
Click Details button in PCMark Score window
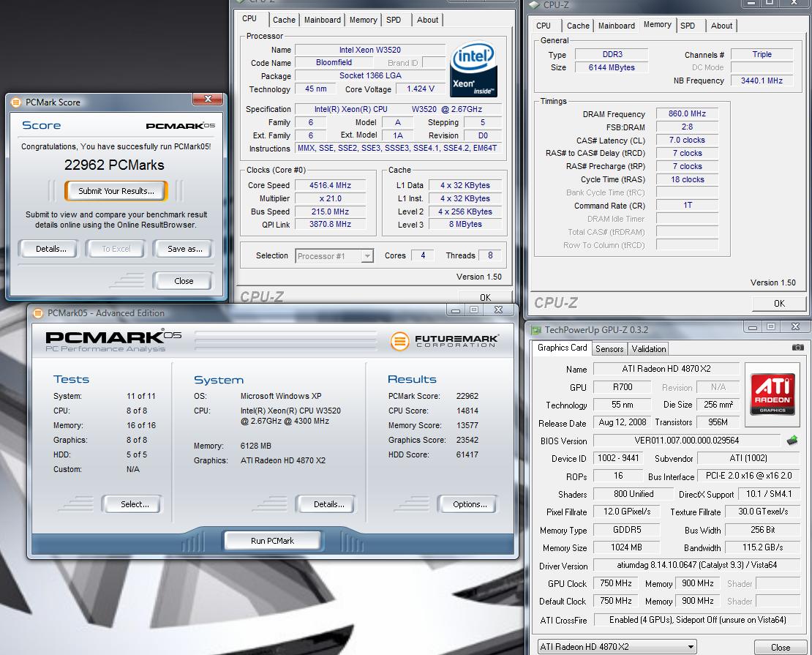coord(50,249)
